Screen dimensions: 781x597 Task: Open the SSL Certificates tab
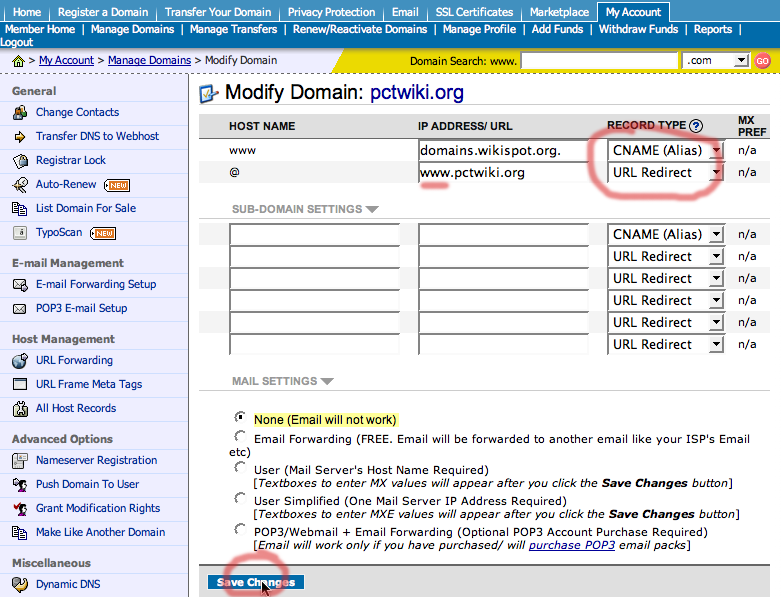pos(474,12)
